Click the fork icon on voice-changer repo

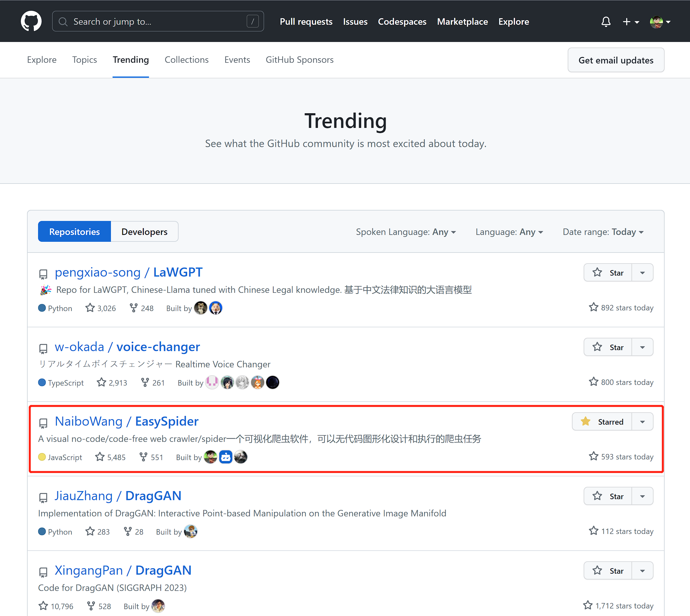[x=145, y=382]
